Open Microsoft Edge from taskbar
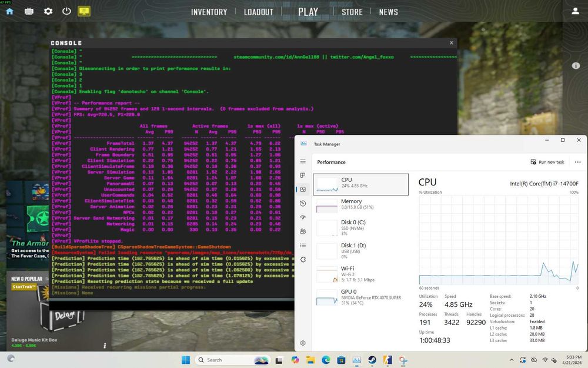 click(x=326, y=360)
